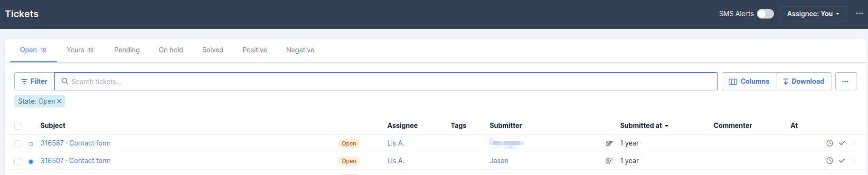Open the more options button beside Download
The image size is (868, 175).
pos(846,81)
